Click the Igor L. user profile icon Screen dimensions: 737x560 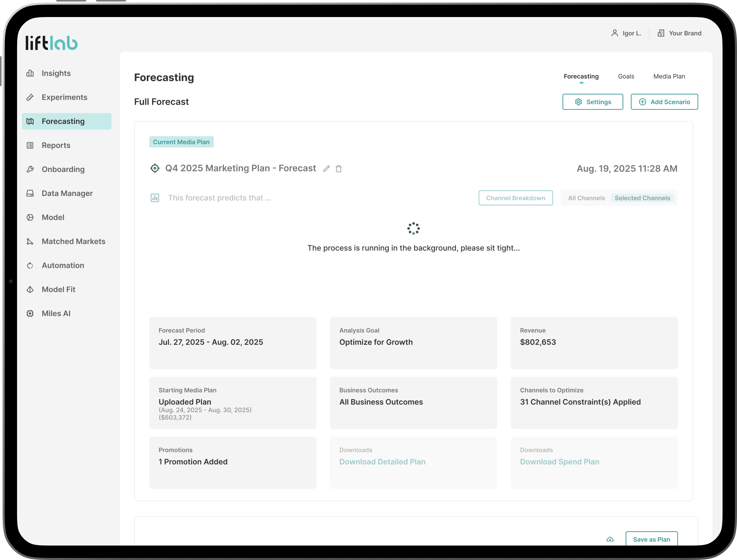(x=615, y=33)
